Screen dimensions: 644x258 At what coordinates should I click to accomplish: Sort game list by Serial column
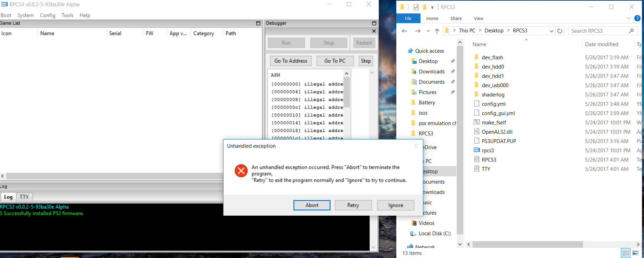point(125,33)
